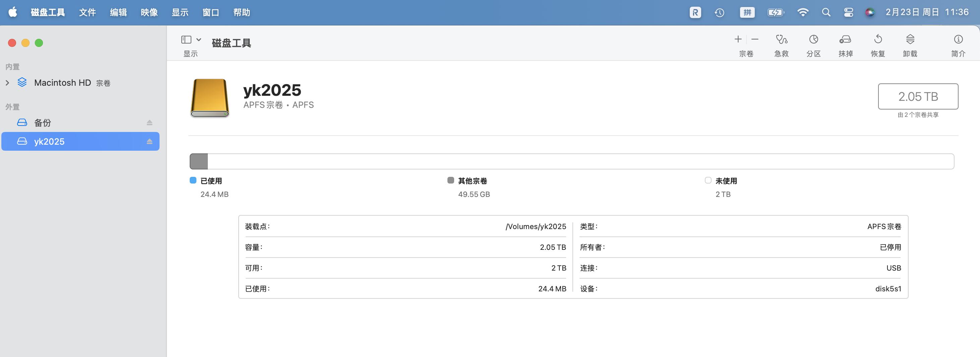Open the 映像 menu
Screen dimensions: 980x357
149,12
